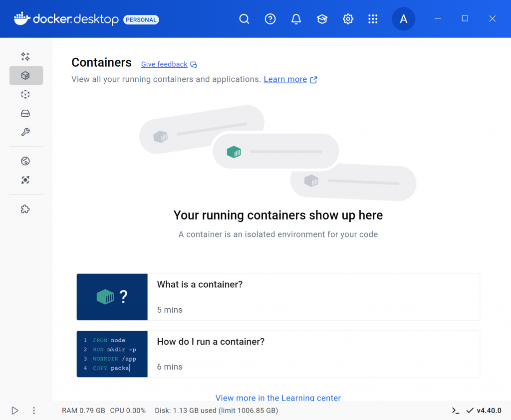Click the Dockerfile code thumbnail
This screenshot has height=420, width=511.
coord(112,354)
